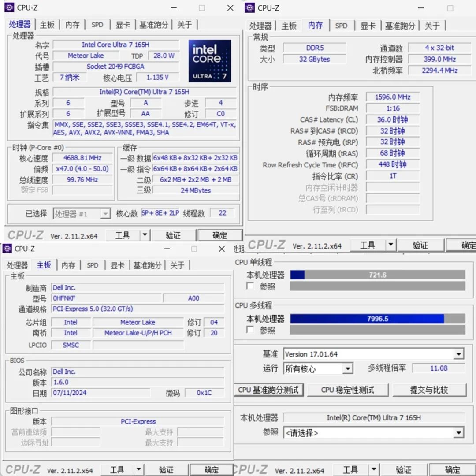Click 北桥频率 value 2294.4 MHz
The height and width of the screenshot is (476, 476).
tap(439, 71)
